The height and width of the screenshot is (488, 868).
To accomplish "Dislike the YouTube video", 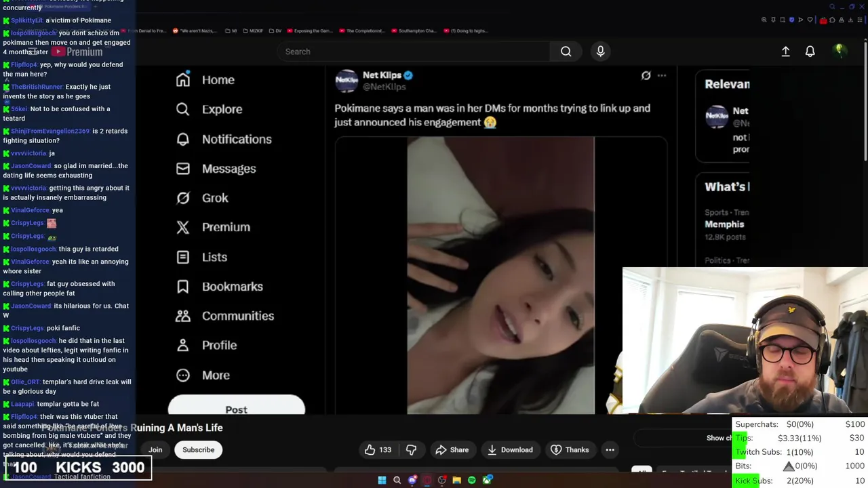I will click(x=411, y=450).
